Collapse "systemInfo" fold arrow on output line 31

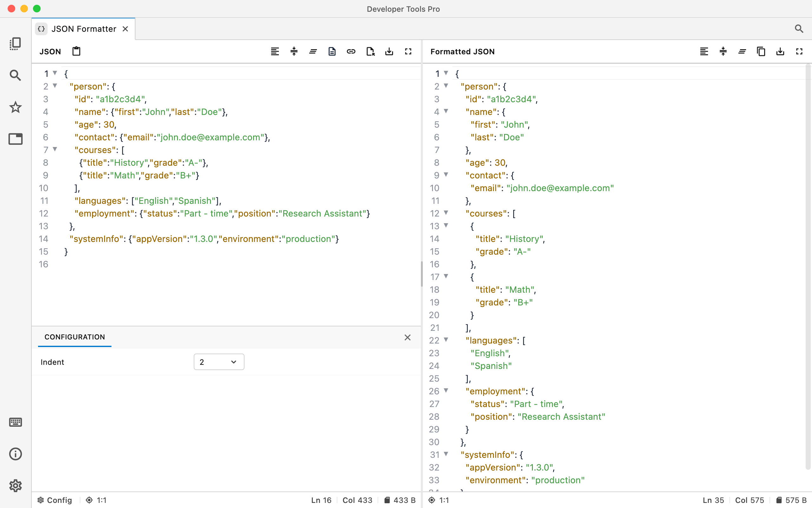[x=446, y=454]
